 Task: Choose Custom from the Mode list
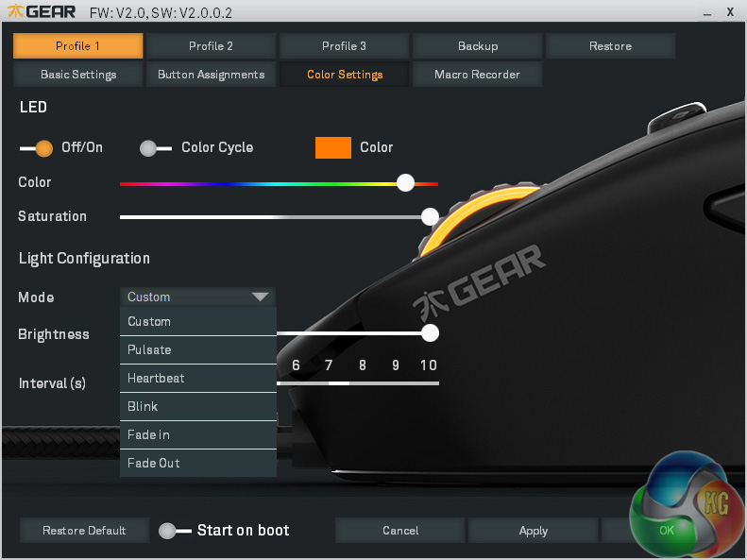click(198, 321)
